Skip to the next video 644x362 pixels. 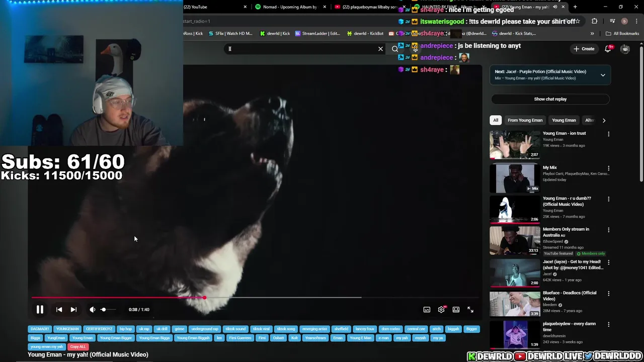pos(73,310)
